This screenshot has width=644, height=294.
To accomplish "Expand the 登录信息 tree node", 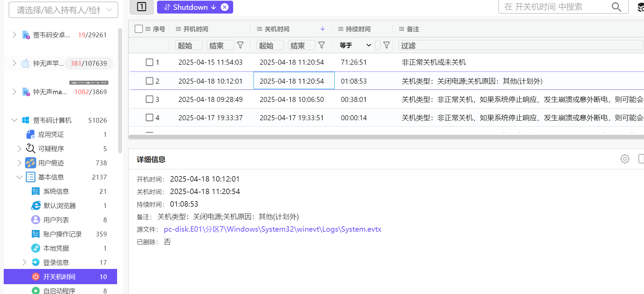I will tap(24, 262).
